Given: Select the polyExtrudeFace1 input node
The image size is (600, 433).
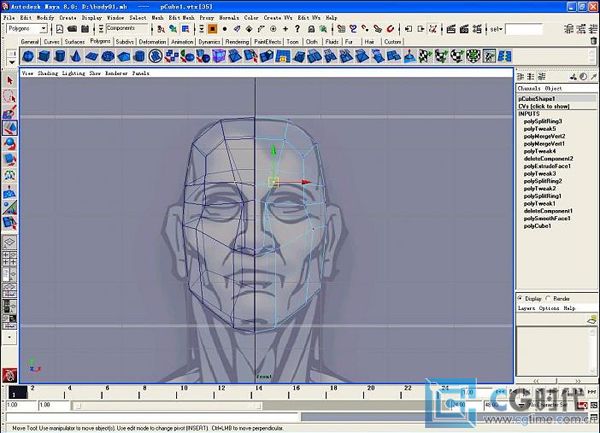Looking at the screenshot, I should click(x=547, y=166).
